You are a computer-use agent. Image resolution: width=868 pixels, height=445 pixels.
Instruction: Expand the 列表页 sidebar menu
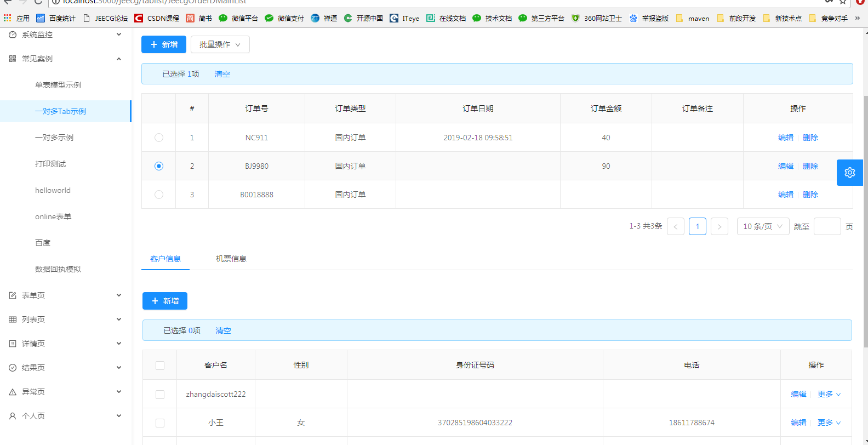click(66, 320)
